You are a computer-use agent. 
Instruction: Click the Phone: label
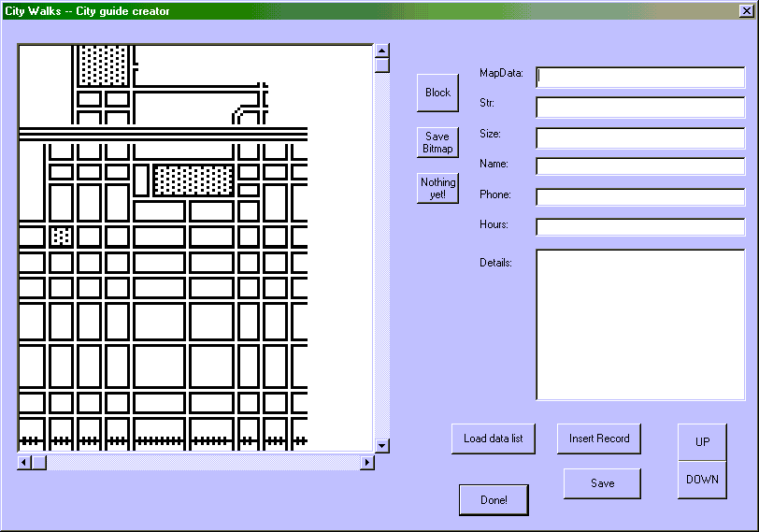pos(495,194)
